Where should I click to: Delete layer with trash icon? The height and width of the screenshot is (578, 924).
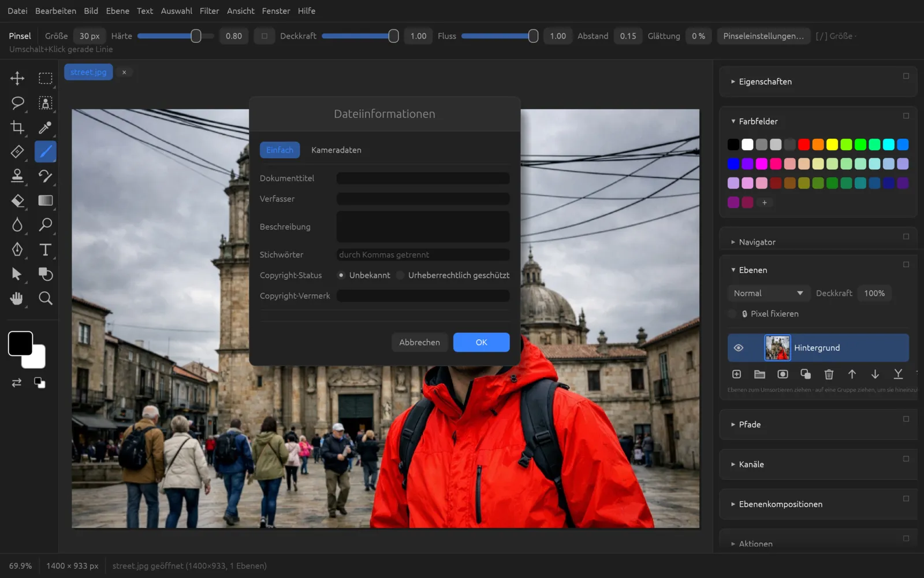829,375
